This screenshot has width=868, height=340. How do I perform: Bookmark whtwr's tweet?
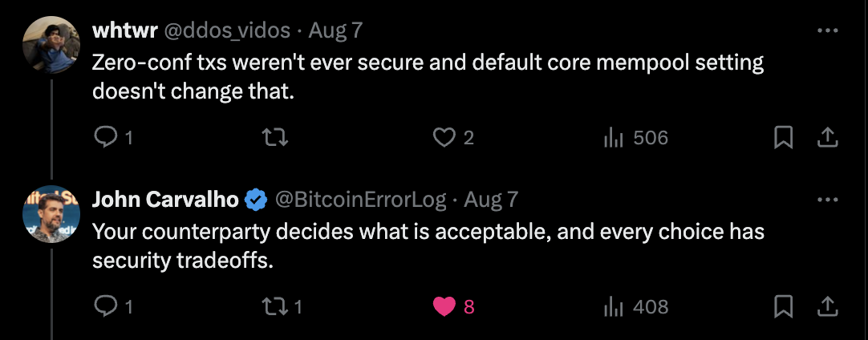tap(783, 138)
